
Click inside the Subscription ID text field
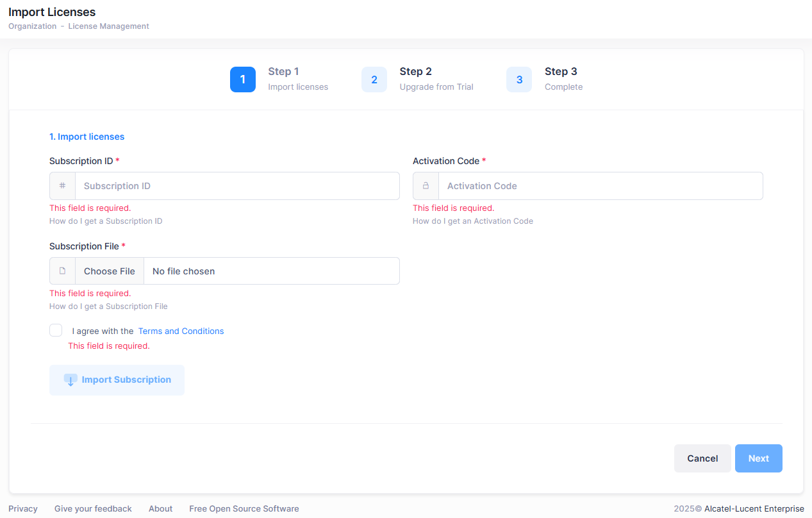[x=237, y=186]
